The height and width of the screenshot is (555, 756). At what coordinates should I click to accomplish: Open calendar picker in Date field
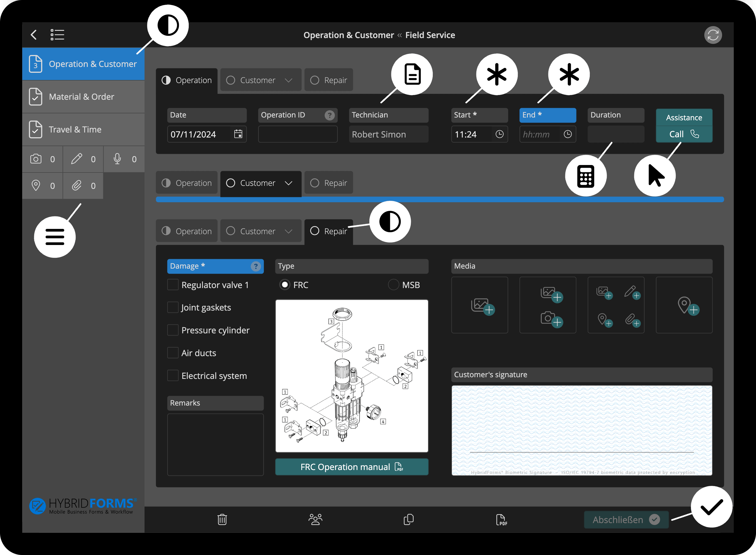tap(238, 134)
